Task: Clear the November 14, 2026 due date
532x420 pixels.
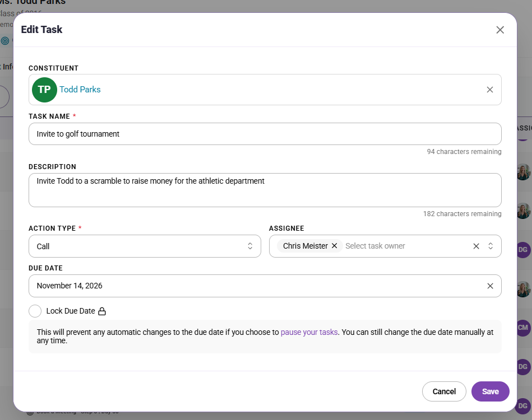Action: pos(490,286)
